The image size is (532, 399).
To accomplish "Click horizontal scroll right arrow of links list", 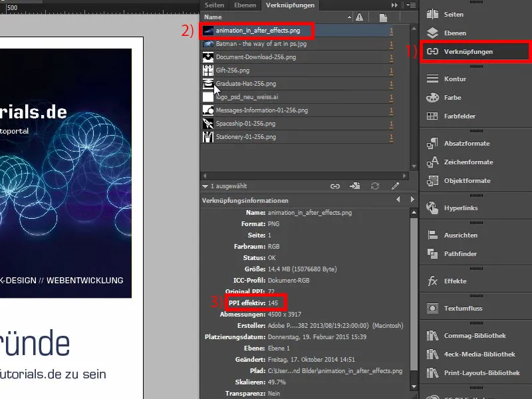I will pos(404,176).
